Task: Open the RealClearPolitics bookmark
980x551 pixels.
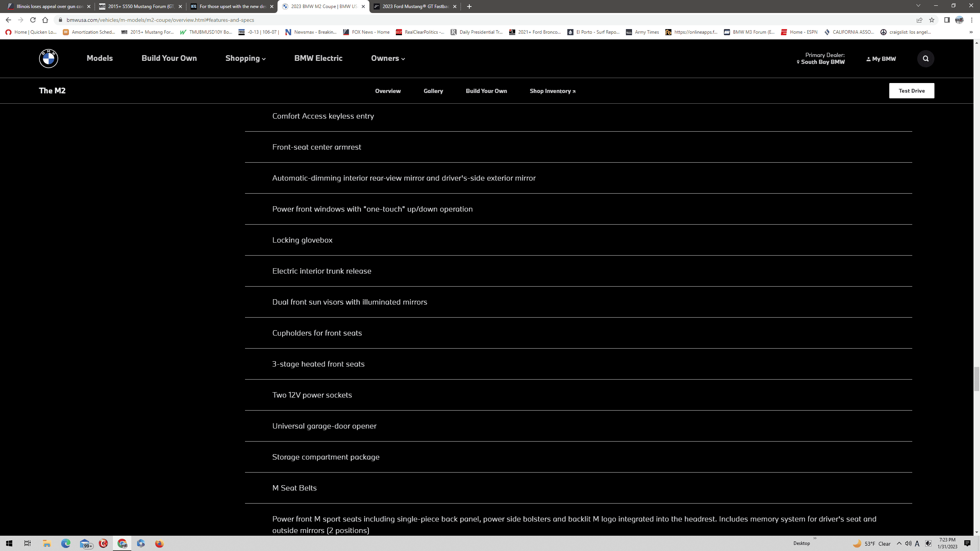Action: pos(420,32)
